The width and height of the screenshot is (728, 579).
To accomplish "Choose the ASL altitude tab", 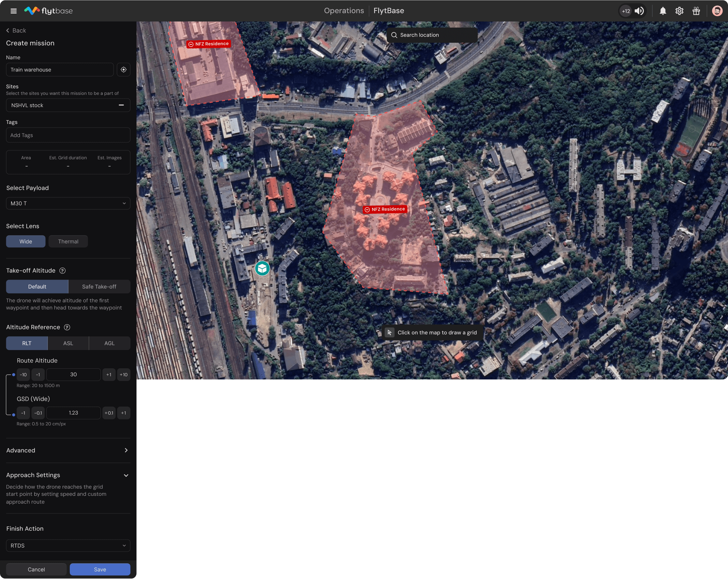I will coord(68,343).
